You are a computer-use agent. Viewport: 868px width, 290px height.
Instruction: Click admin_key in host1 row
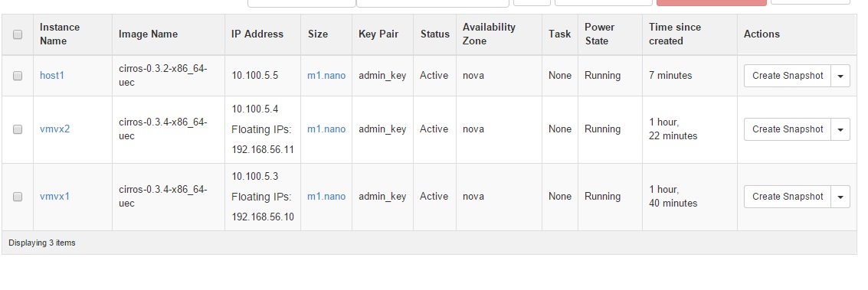click(x=382, y=76)
